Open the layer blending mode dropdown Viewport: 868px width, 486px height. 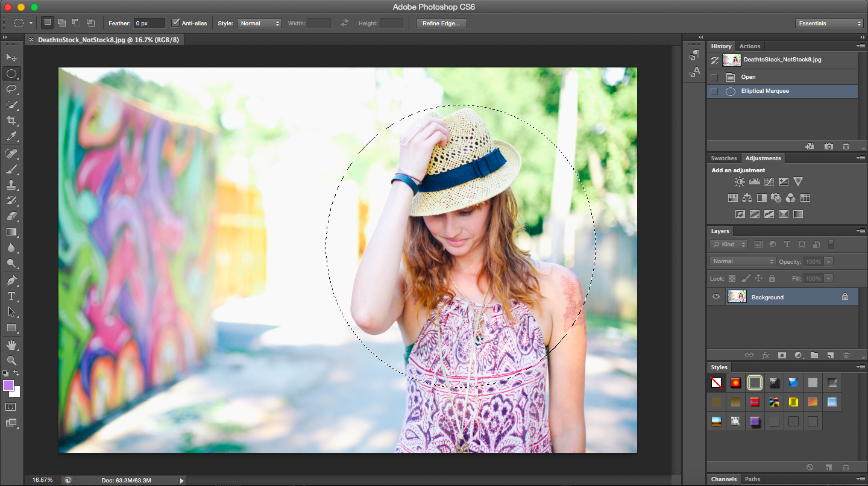point(742,261)
